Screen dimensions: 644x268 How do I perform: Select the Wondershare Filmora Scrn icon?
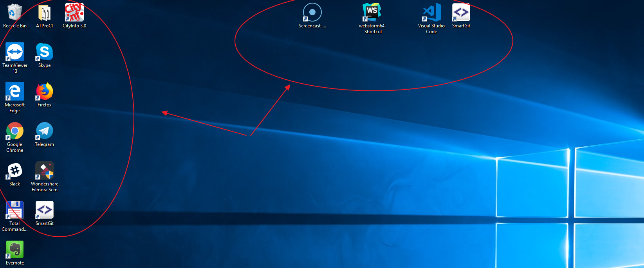pos(44,171)
